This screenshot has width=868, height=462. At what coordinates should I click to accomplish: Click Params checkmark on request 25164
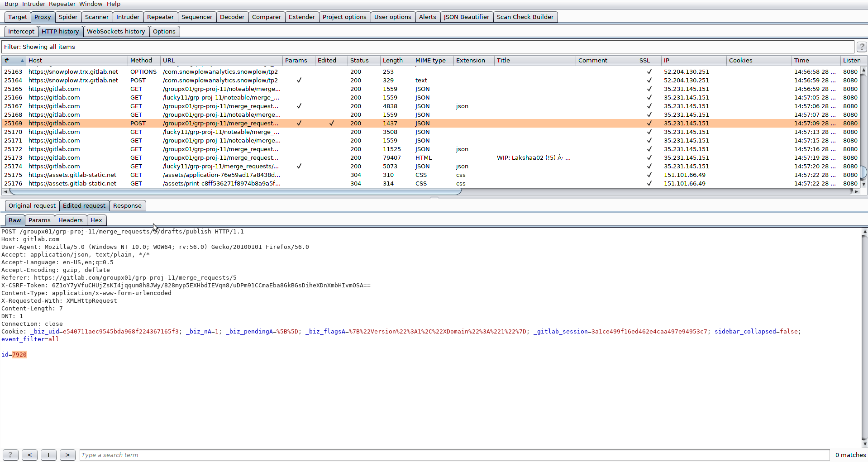299,80
